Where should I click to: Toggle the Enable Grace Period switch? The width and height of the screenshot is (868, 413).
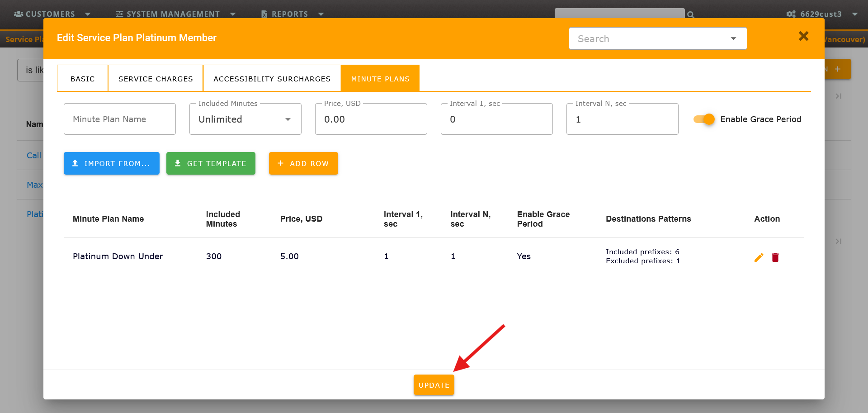704,119
